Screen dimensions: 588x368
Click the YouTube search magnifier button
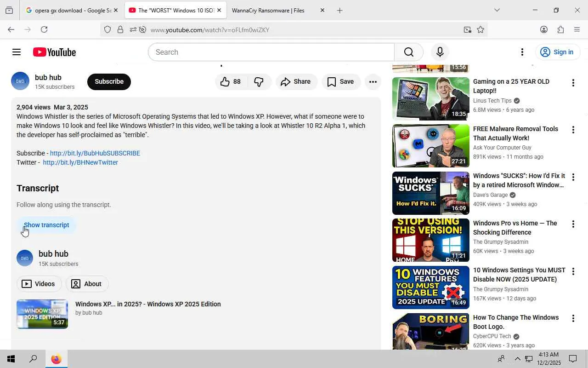pos(409,52)
